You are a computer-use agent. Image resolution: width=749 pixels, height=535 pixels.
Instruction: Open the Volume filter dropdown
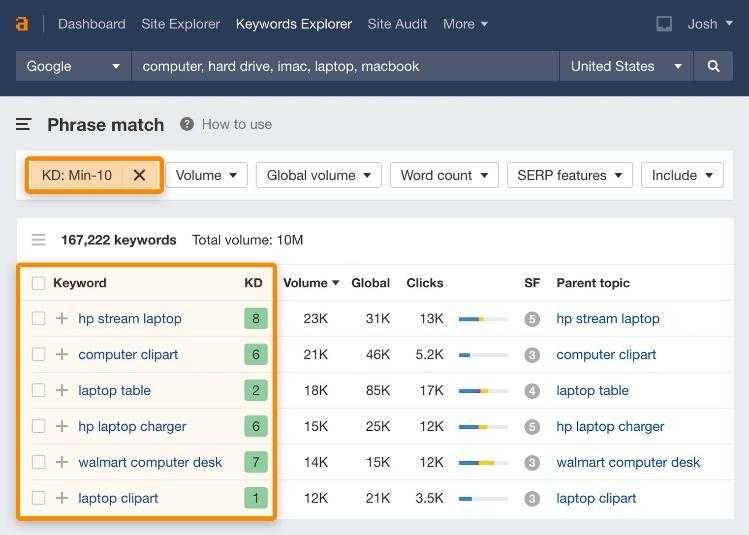(206, 175)
